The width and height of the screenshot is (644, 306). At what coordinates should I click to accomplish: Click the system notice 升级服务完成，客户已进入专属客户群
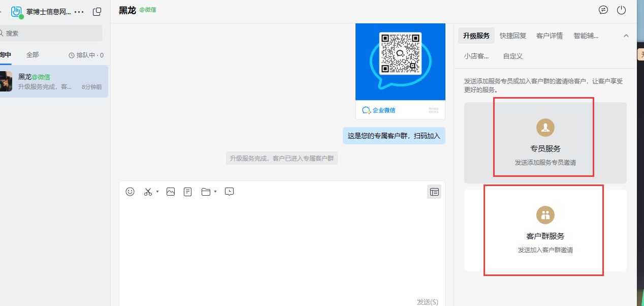[282, 158]
